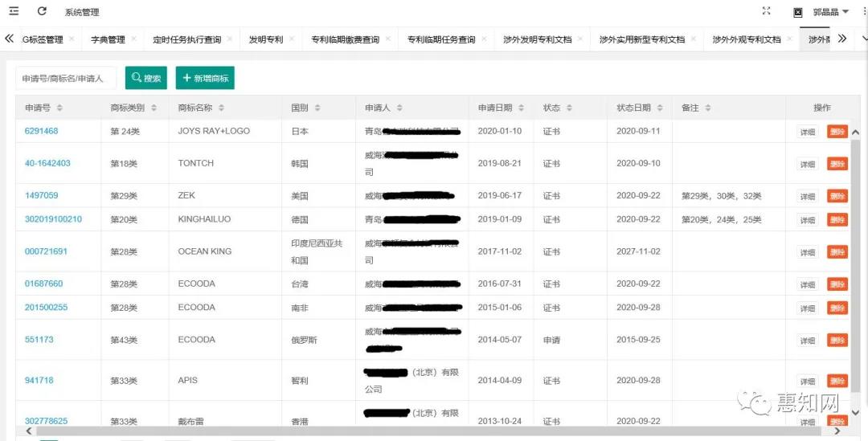The width and height of the screenshot is (868, 441).
Task: Open application number 6291468 link
Action: [41, 131]
